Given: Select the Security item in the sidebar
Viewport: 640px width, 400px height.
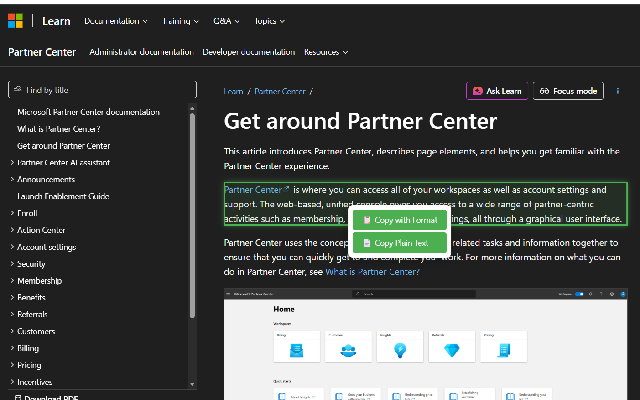Looking at the screenshot, I should (31, 264).
